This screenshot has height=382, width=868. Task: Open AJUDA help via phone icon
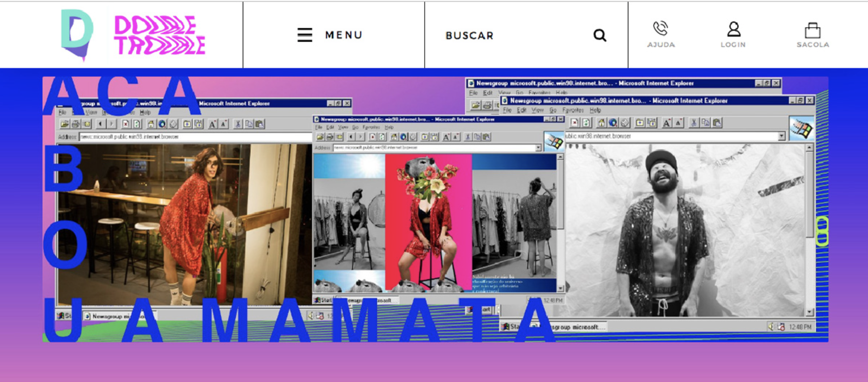click(x=661, y=34)
